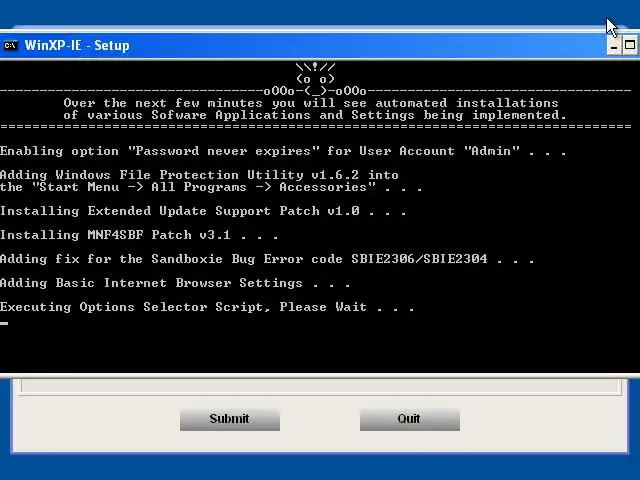This screenshot has height=480, width=640.
Task: Click the "Adding Basic Internet Browser Settings" line
Action: 175,283
